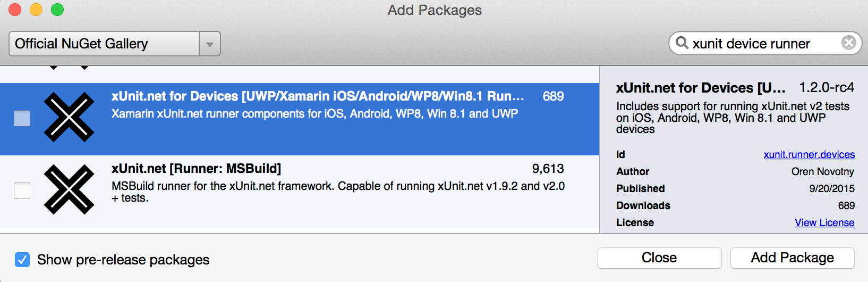Open the package source dropdown arrow

pos(210,44)
